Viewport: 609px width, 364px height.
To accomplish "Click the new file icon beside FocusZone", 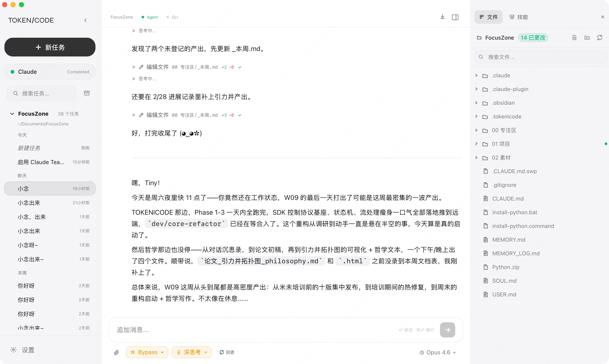I will (574, 37).
